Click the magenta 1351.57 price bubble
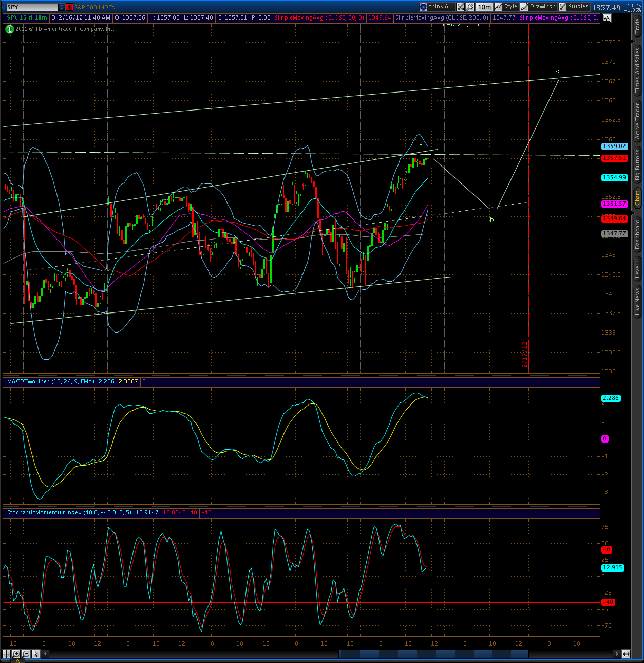This screenshot has height=663, width=644. (x=614, y=204)
